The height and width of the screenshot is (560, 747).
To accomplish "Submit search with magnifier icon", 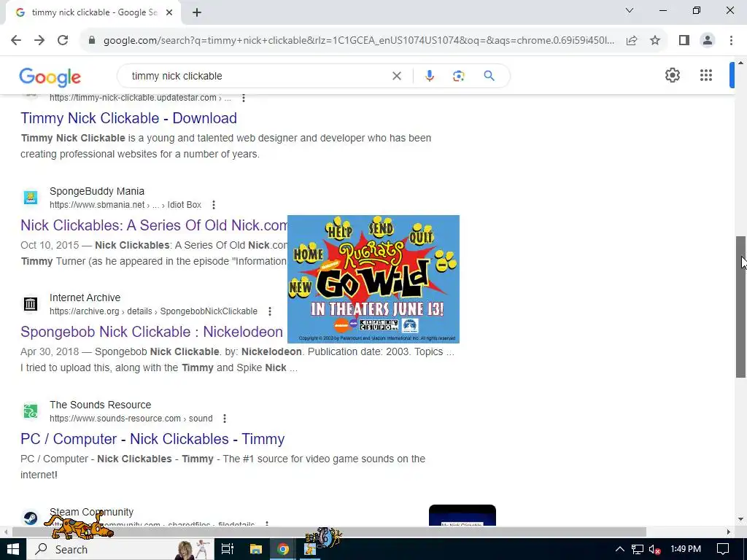I will tap(489, 76).
